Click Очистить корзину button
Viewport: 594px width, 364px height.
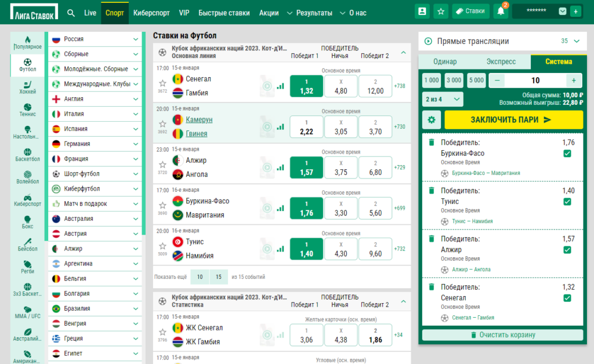click(x=503, y=335)
